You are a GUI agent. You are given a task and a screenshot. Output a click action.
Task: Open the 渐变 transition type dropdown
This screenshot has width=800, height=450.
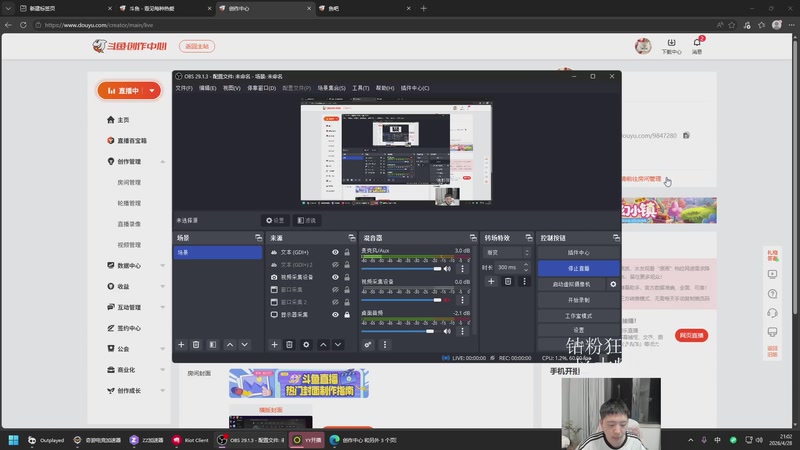tap(508, 253)
